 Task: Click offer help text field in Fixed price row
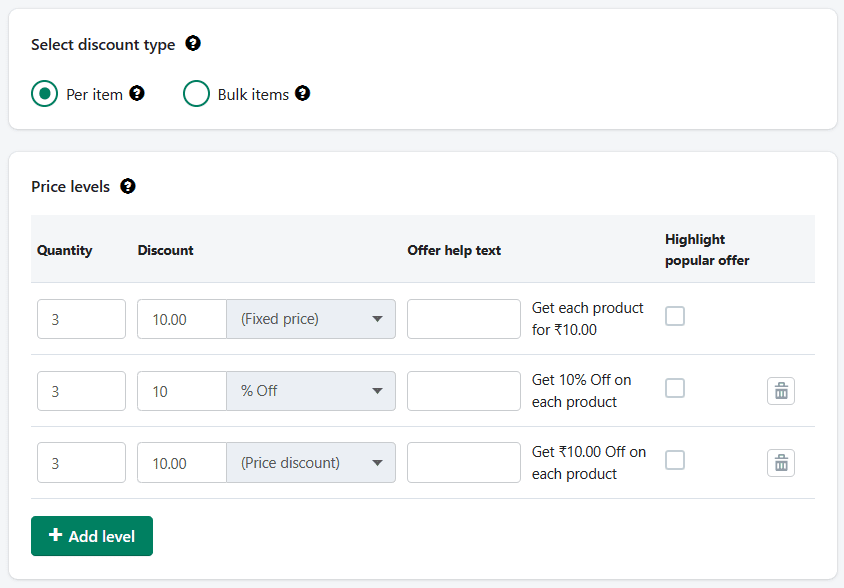464,319
